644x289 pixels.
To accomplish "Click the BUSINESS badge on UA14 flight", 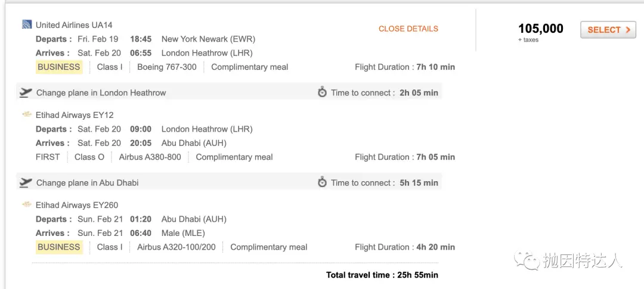I will click(58, 67).
